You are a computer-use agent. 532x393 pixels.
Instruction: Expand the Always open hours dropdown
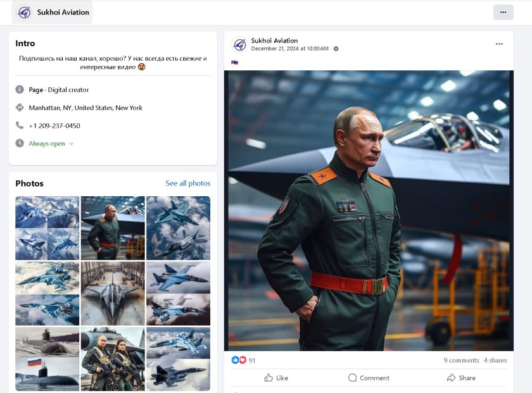(71, 144)
